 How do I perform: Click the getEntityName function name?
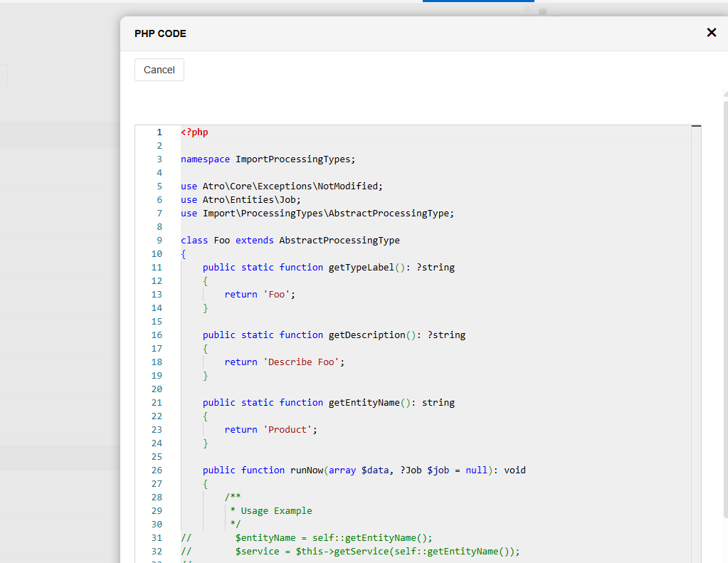(364, 403)
